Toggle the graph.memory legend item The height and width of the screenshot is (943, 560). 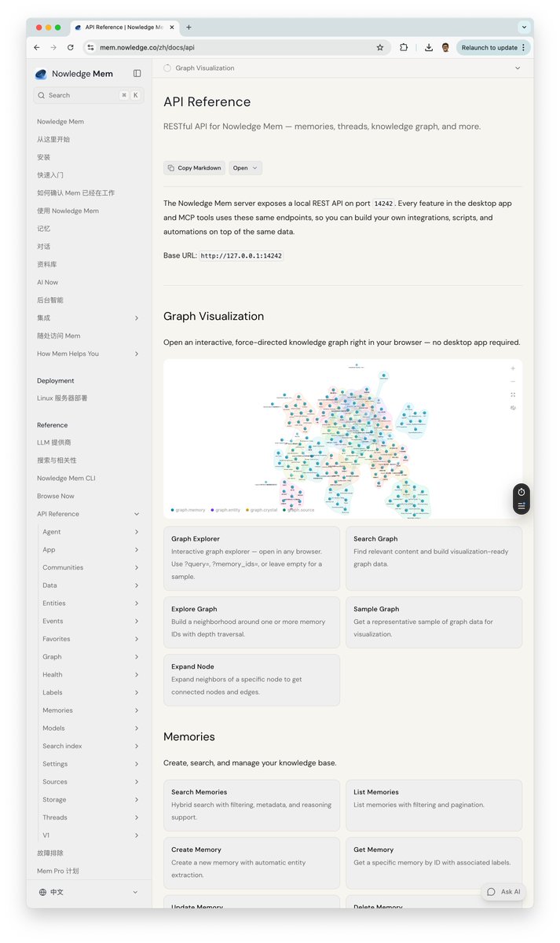pos(188,510)
